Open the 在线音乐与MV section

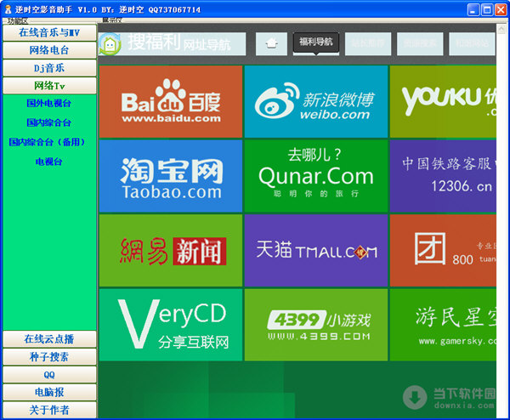click(x=49, y=32)
